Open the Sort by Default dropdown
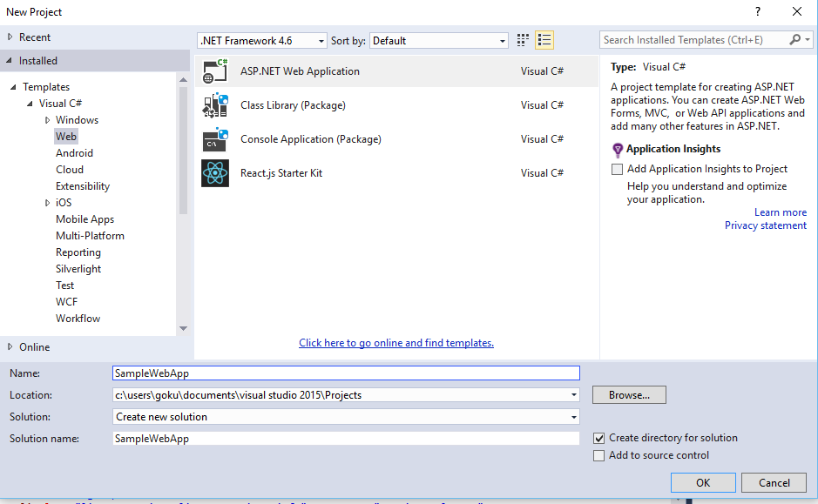Image resolution: width=818 pixels, height=504 pixels. [x=502, y=39]
